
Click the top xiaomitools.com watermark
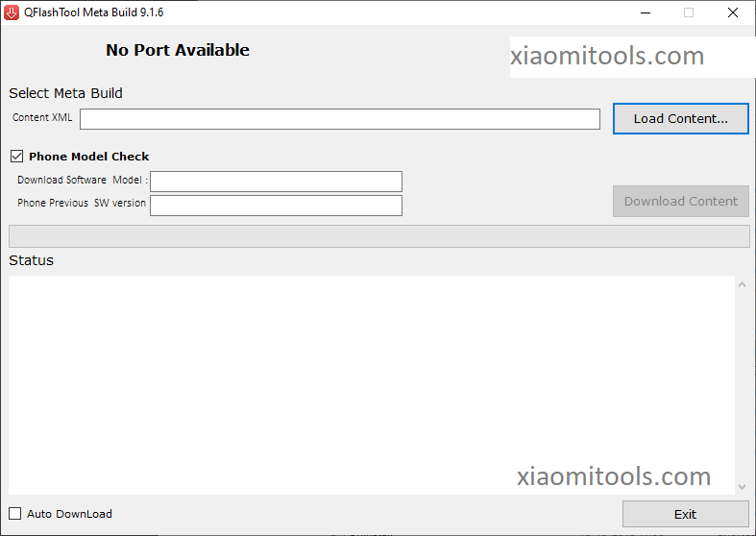point(607,56)
